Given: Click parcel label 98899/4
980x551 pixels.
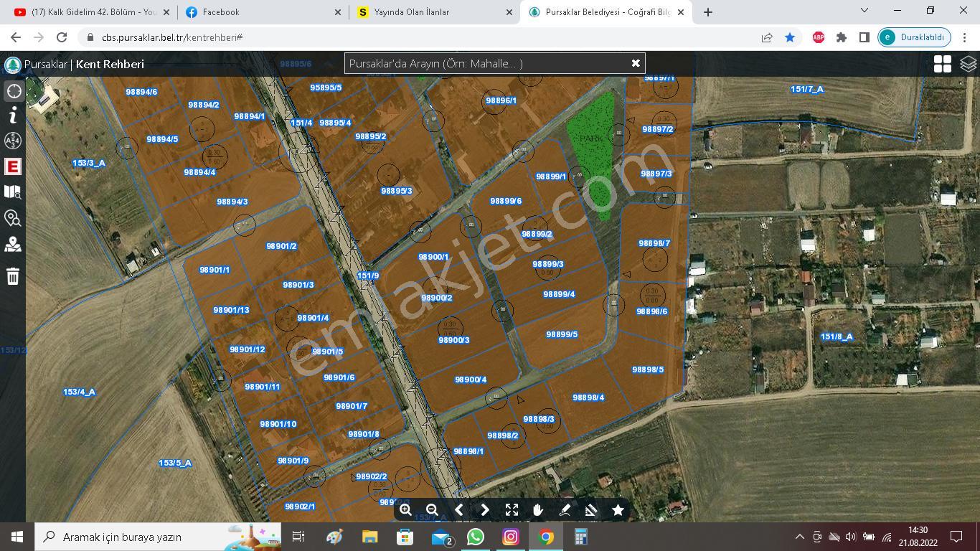Looking at the screenshot, I should coord(559,294).
